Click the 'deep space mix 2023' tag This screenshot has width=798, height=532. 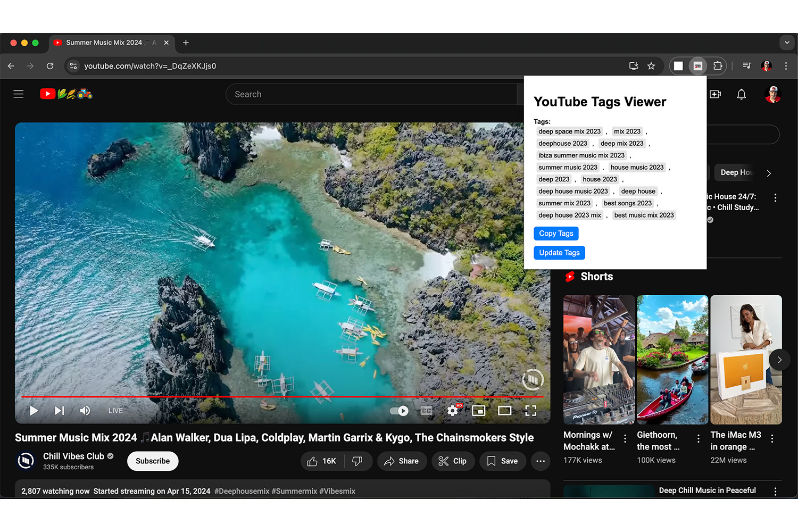pos(569,131)
